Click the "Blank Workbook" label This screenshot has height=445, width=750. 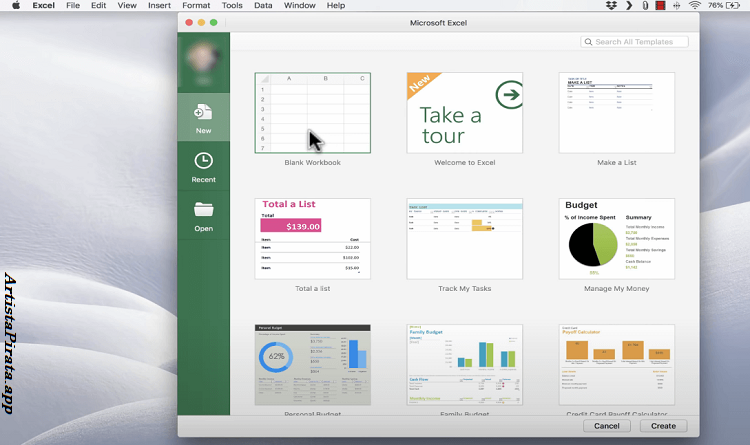pyautogui.click(x=312, y=163)
